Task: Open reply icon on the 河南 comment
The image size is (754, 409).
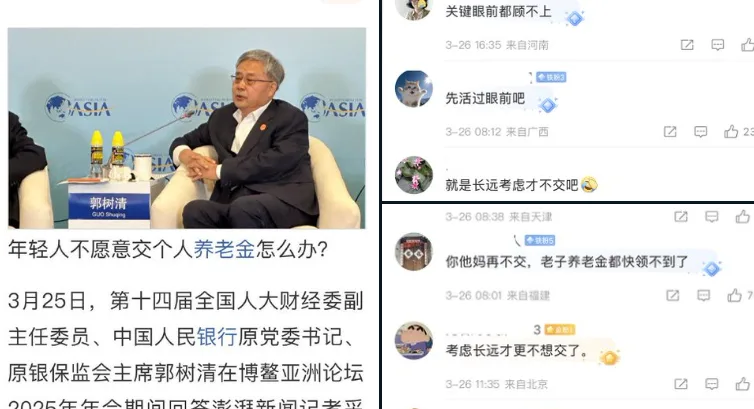Action: pyautogui.click(x=717, y=45)
